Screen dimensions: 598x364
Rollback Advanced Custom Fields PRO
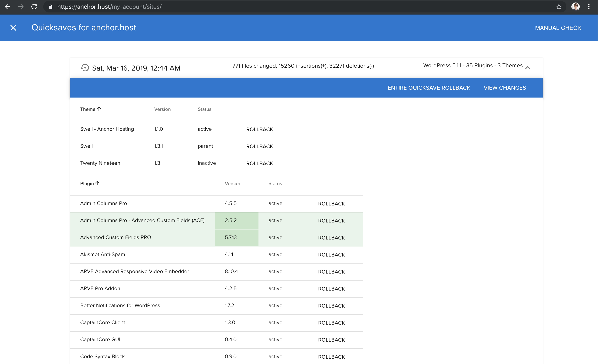tap(331, 237)
